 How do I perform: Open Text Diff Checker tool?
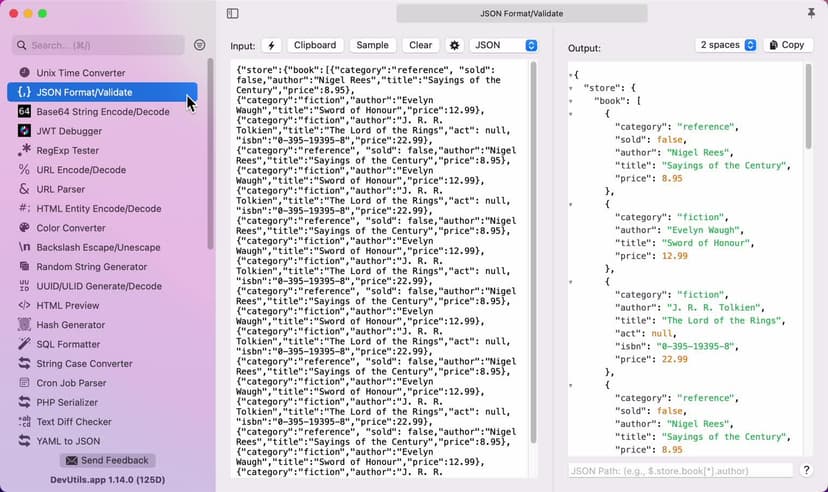tap(102, 422)
